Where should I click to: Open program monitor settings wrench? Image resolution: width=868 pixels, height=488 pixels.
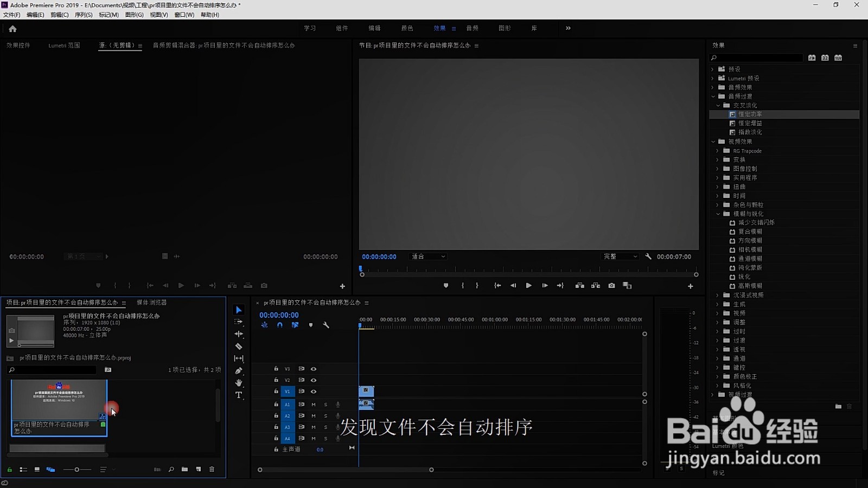(648, 256)
